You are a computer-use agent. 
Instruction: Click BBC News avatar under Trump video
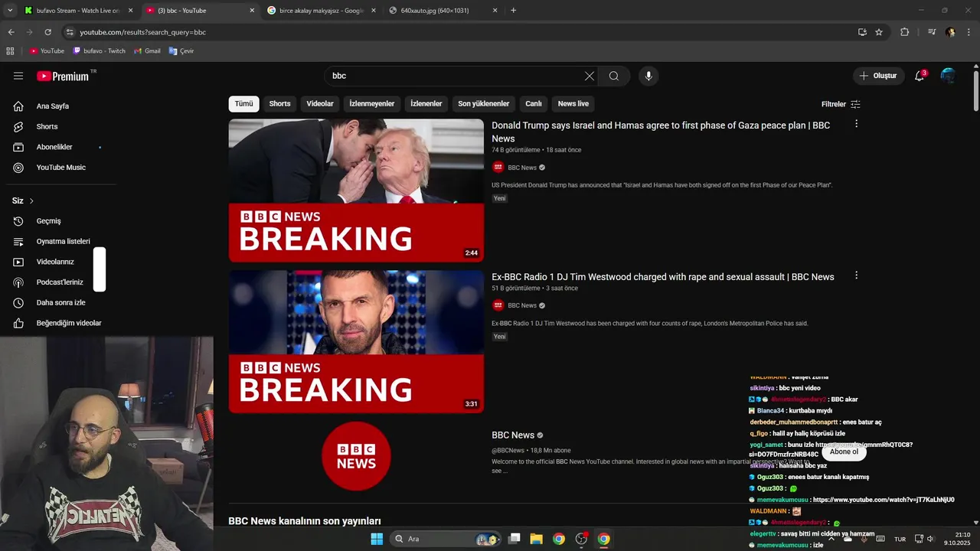coord(498,168)
